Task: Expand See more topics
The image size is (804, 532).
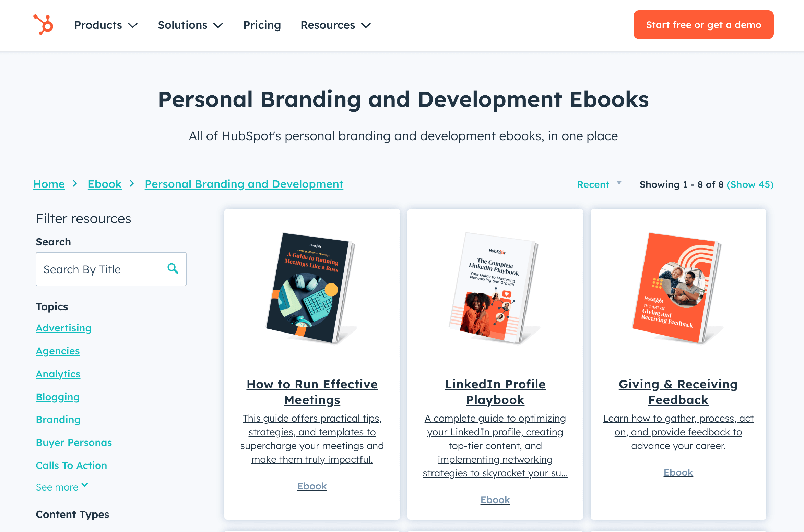Action: point(62,487)
